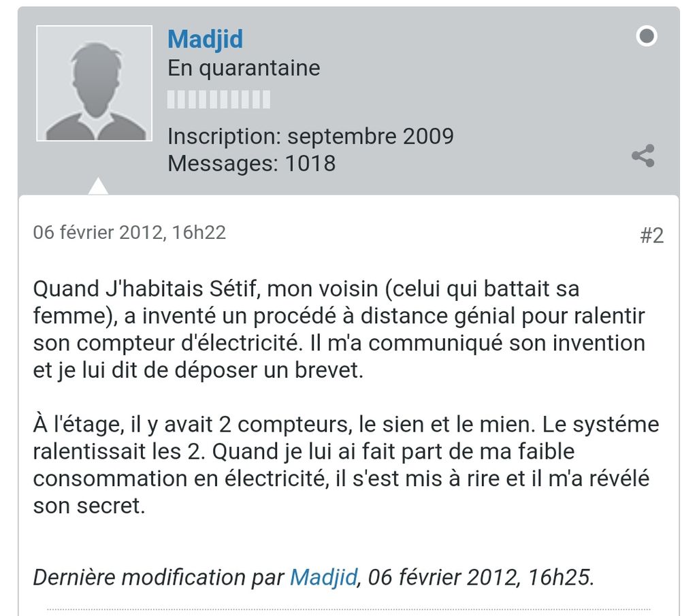Click the 'Dernière modification par' text
Screen dimensions: 697x616
pyautogui.click(x=158, y=577)
